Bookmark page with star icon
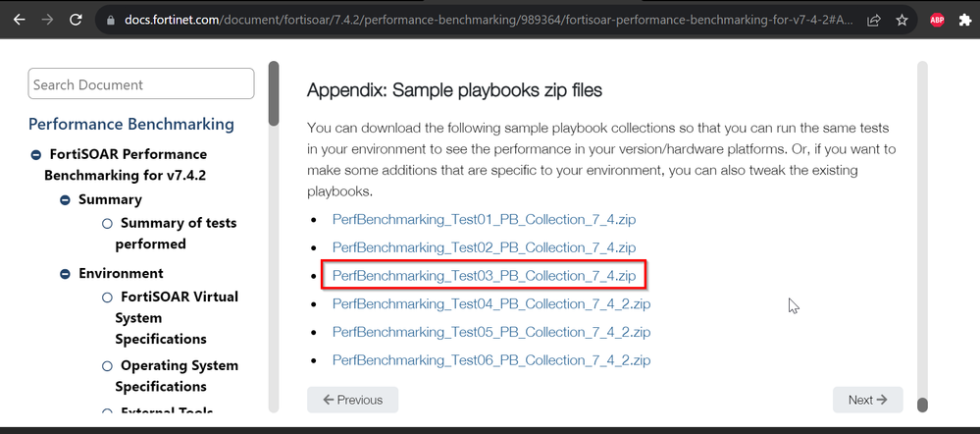The image size is (980, 434). pos(902,20)
